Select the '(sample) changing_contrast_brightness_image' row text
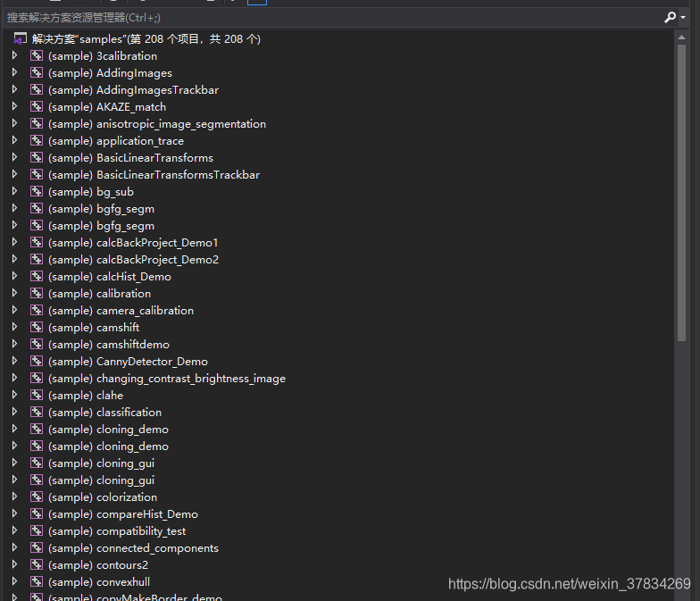Image resolution: width=700 pixels, height=601 pixels. pyautogui.click(x=167, y=379)
